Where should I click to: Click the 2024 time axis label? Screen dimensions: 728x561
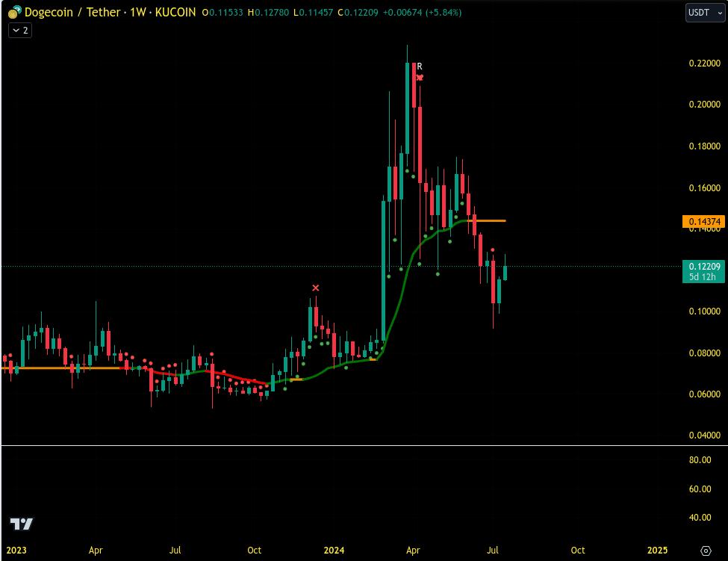pos(334,551)
